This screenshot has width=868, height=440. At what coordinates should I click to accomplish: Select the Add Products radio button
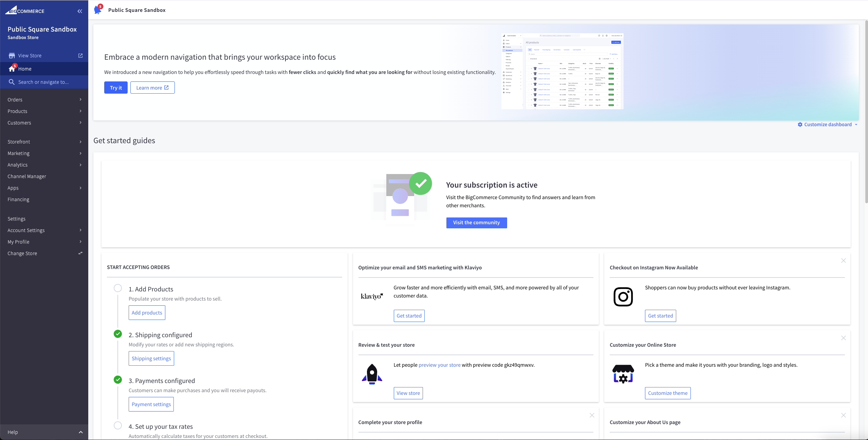(117, 289)
